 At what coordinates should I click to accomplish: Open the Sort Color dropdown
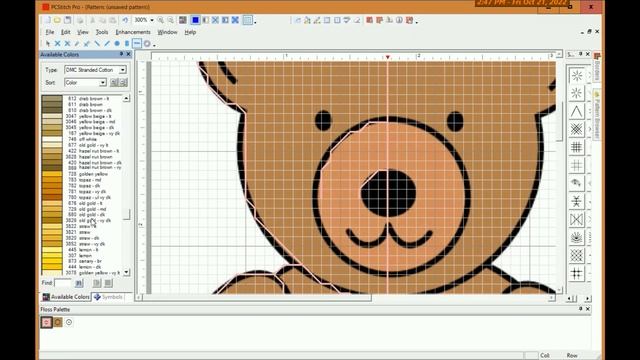coord(103,82)
